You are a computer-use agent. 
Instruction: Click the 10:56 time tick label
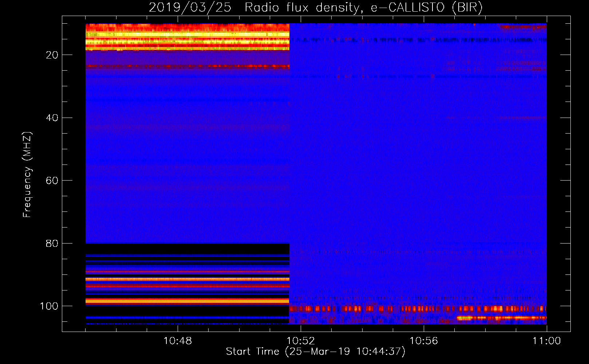(x=424, y=341)
